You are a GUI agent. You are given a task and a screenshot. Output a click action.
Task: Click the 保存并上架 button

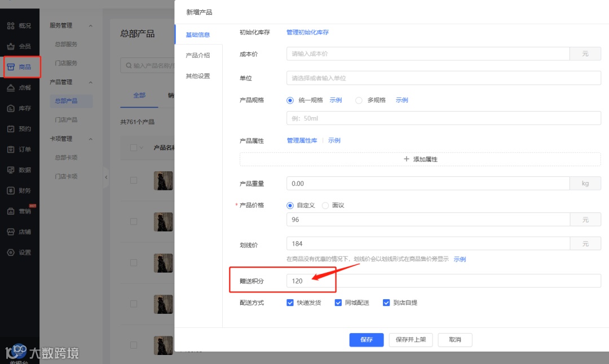click(411, 340)
